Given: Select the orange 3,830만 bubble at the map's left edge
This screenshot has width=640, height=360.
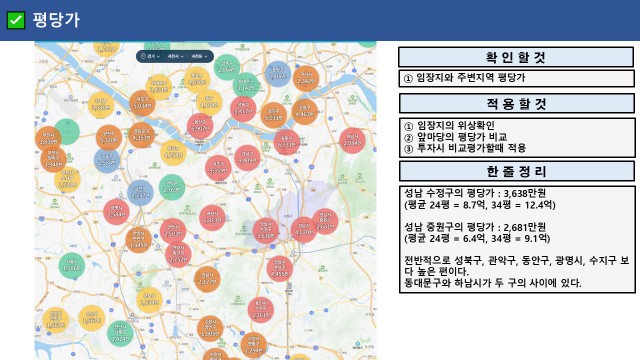Looking at the screenshot, I should pyautogui.click(x=48, y=139).
